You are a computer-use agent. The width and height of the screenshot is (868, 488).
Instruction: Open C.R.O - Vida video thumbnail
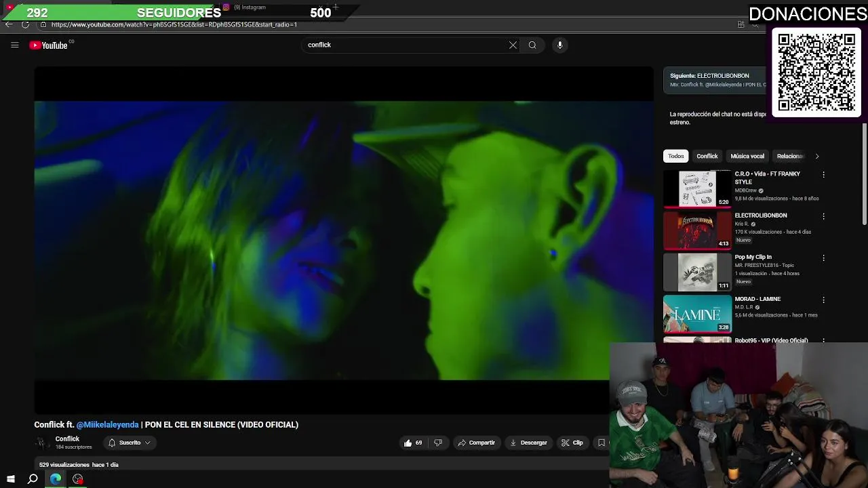(x=697, y=188)
